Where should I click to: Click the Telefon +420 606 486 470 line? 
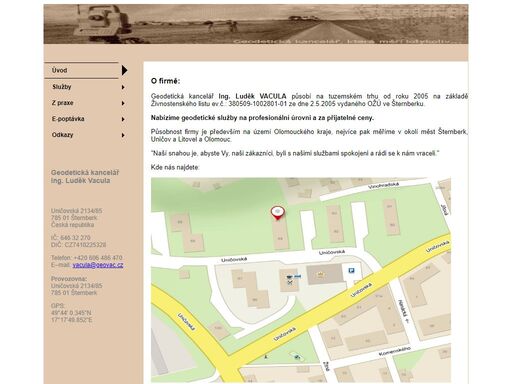click(x=87, y=258)
